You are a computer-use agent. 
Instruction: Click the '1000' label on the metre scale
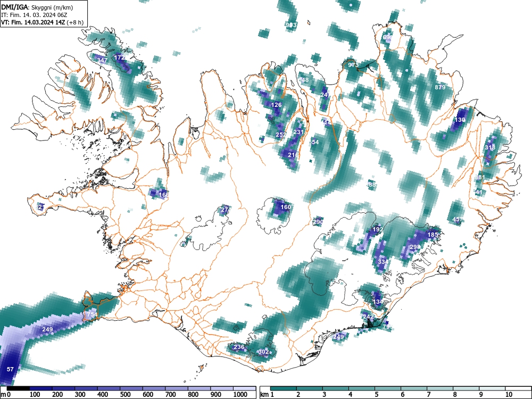[x=240, y=395]
